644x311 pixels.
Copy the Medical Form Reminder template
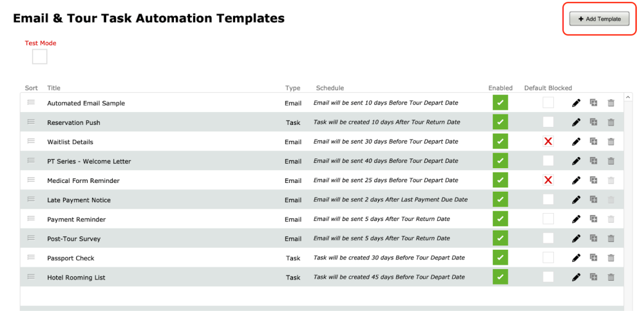pyautogui.click(x=594, y=180)
